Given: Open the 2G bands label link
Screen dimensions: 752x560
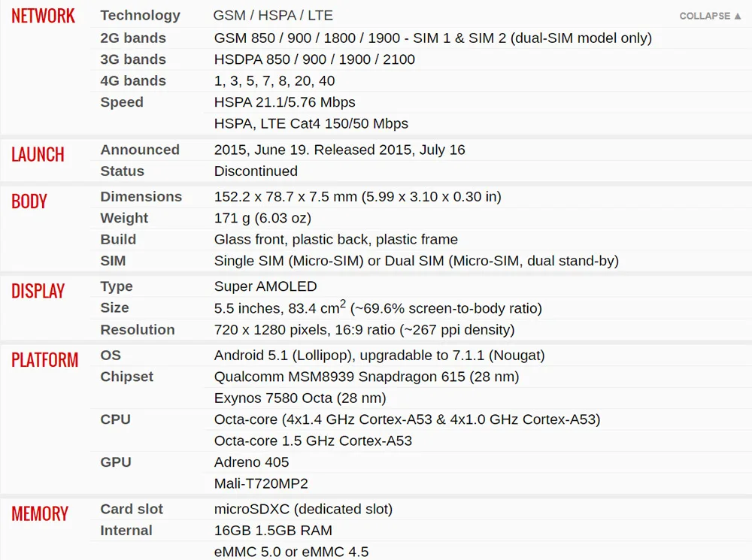Looking at the screenshot, I should pyautogui.click(x=133, y=38).
